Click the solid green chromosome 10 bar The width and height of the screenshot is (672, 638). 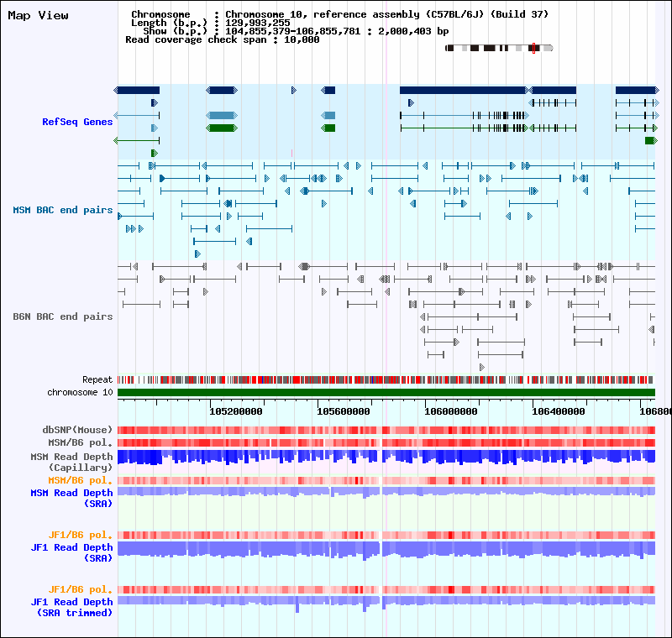[386, 393]
